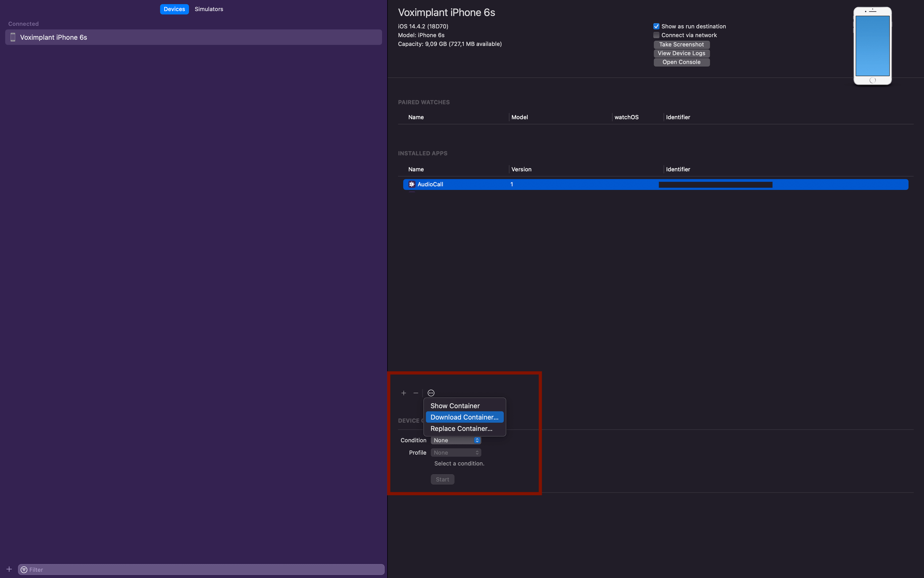Click the View Device Logs button

coord(682,53)
